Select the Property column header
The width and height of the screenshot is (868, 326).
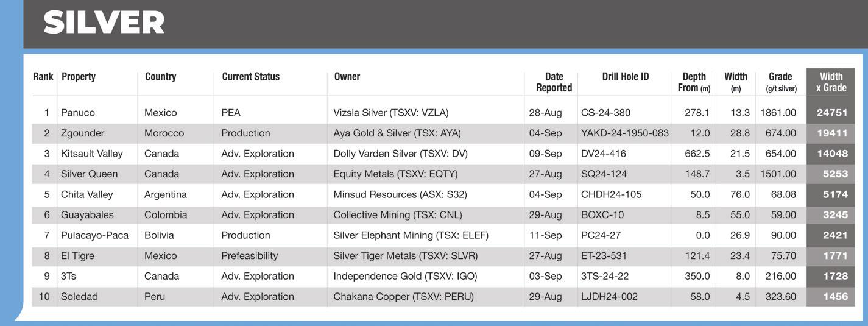pyautogui.click(x=79, y=77)
